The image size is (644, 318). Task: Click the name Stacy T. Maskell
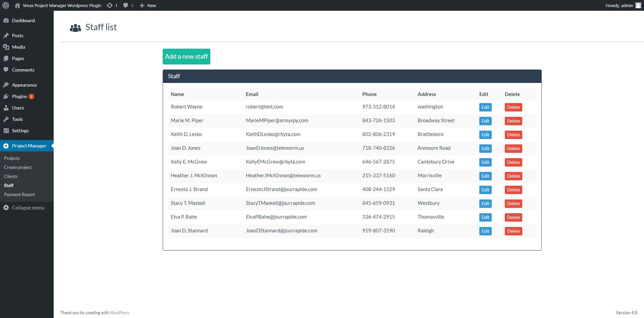188,203
